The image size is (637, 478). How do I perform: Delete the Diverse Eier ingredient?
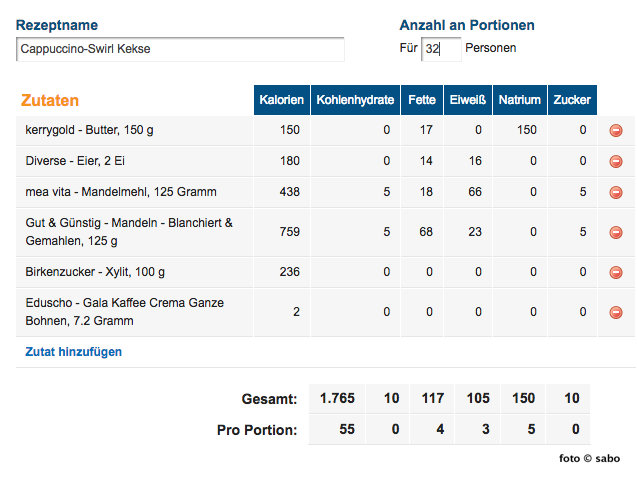616,161
